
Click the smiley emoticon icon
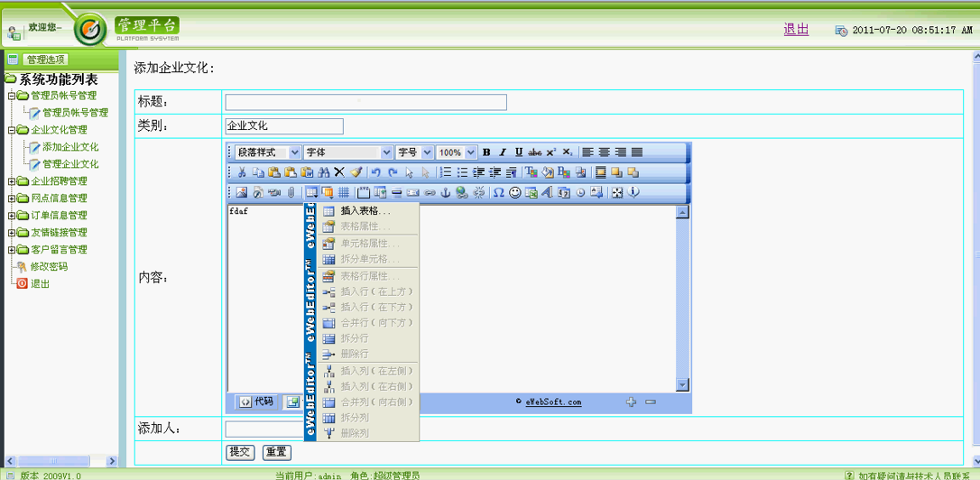(x=515, y=192)
